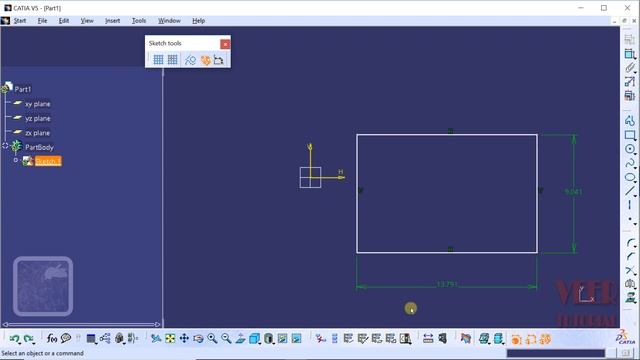The height and width of the screenshot is (360, 640).
Task: Select the Corner fillet tool
Action: (x=630, y=243)
